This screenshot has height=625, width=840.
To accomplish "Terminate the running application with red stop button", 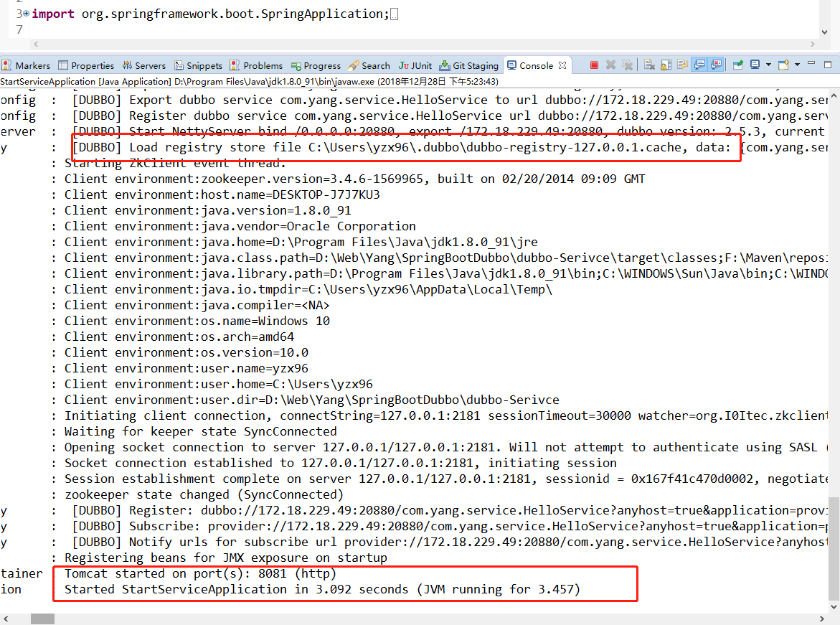I will click(x=594, y=65).
